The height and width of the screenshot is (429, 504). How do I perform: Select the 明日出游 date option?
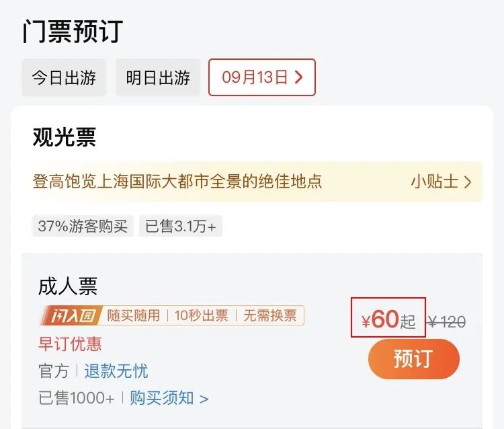click(x=158, y=77)
